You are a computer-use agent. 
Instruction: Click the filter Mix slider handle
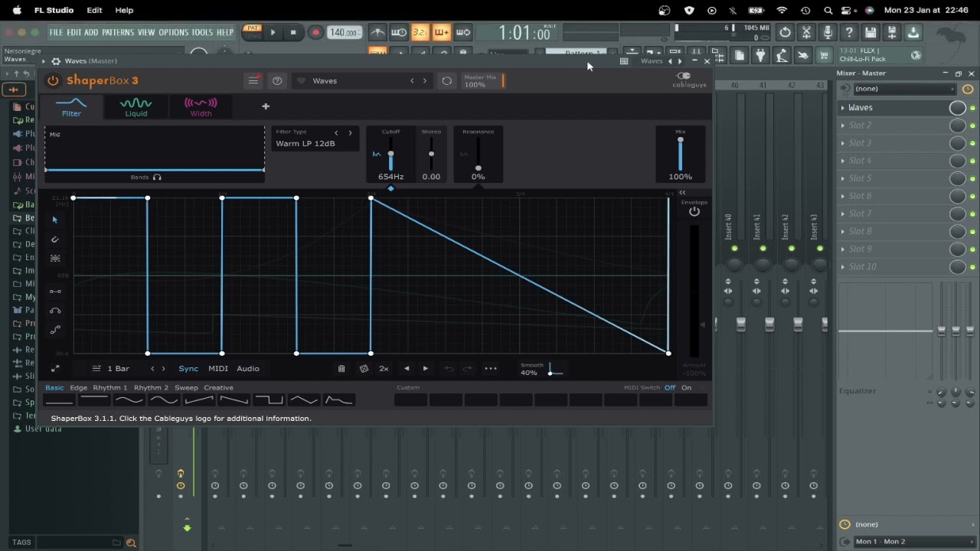tap(680, 140)
